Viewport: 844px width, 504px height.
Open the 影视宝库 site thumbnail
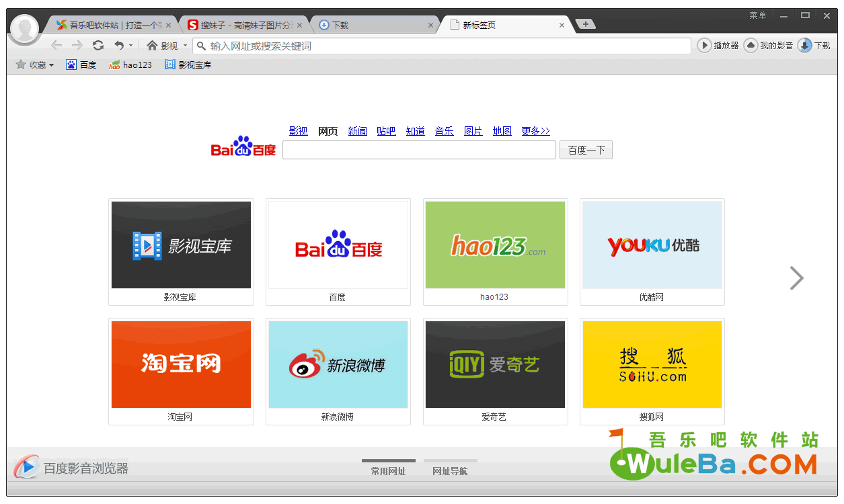click(181, 252)
